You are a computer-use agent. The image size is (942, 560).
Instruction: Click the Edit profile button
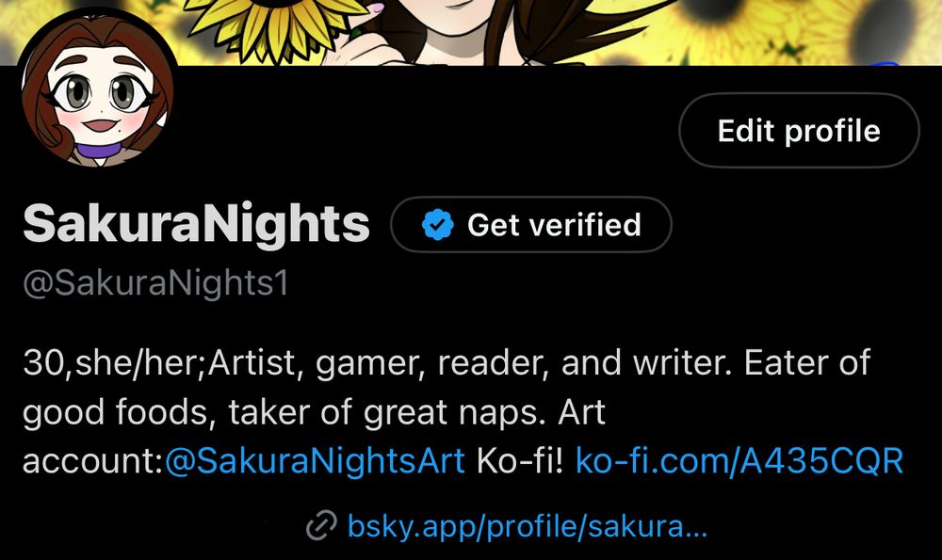tap(799, 130)
